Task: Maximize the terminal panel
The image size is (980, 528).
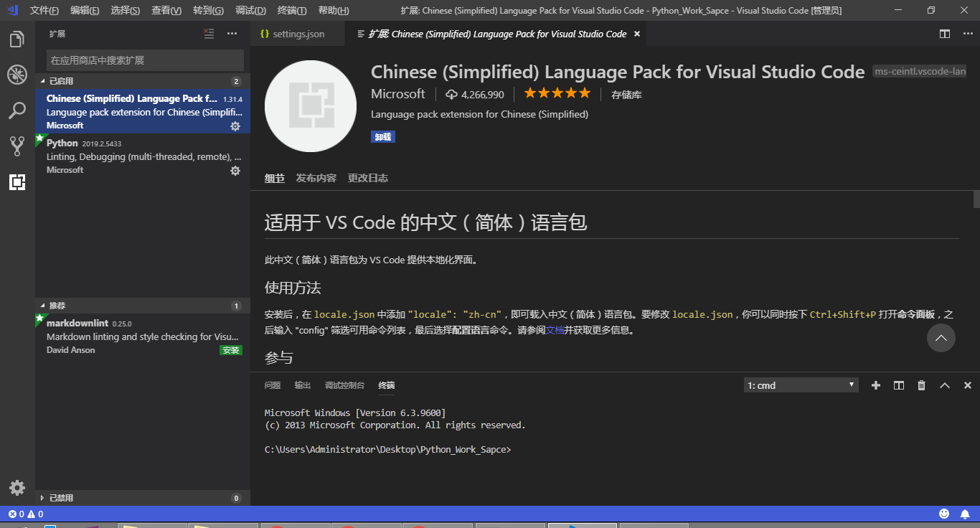Action: (x=944, y=385)
